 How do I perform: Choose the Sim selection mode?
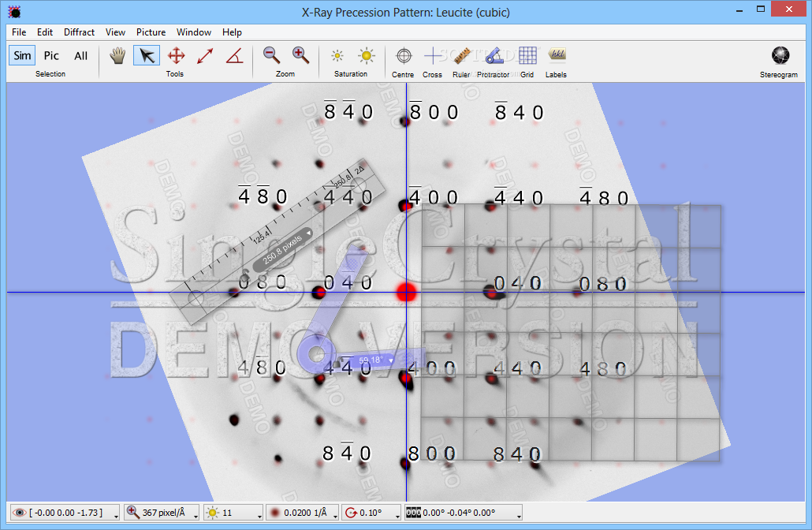click(22, 55)
